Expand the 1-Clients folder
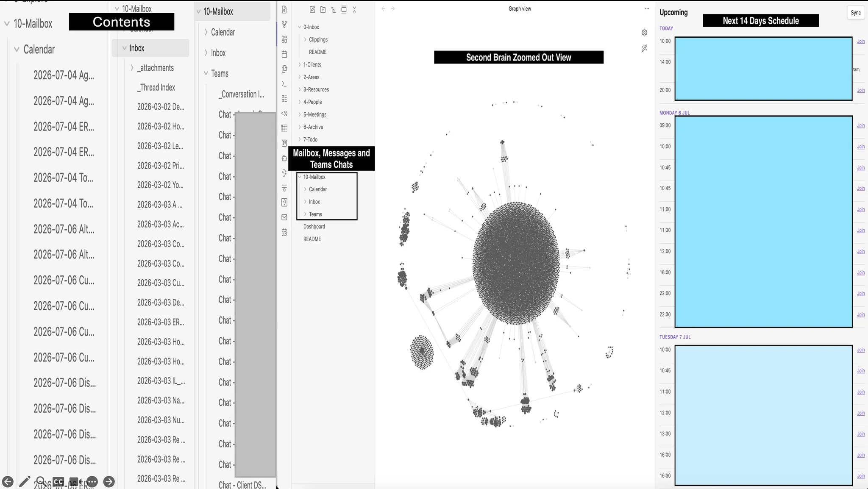 tap(312, 64)
